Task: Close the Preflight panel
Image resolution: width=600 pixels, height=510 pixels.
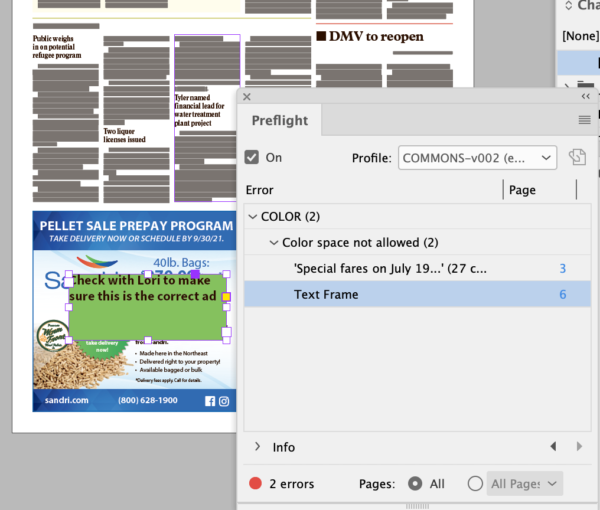Action: pos(247,97)
